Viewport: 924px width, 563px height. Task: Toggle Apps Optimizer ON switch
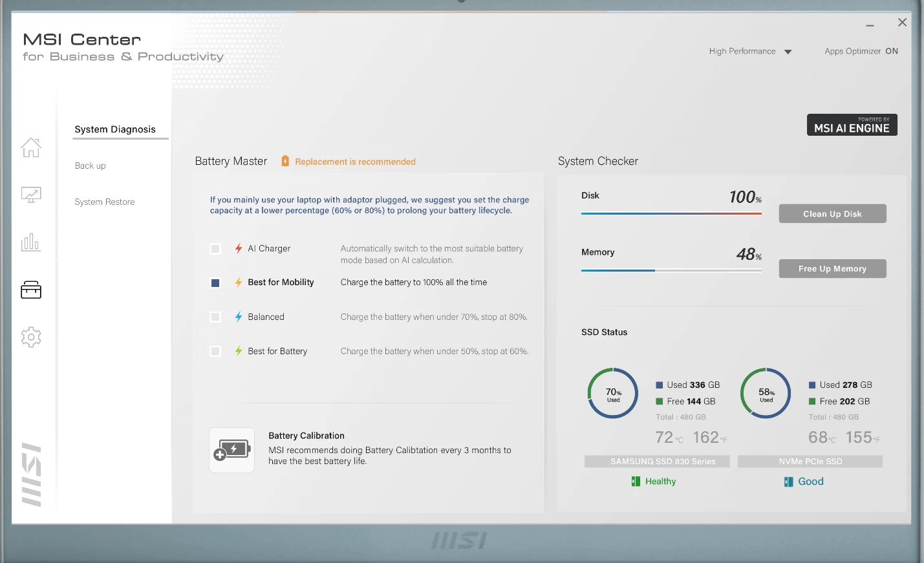[x=892, y=51]
